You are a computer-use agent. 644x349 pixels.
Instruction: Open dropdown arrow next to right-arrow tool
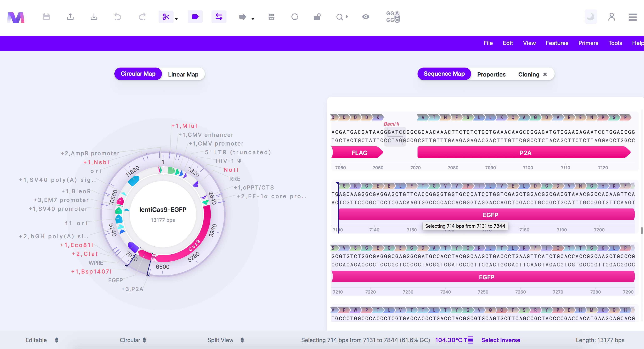253,19
